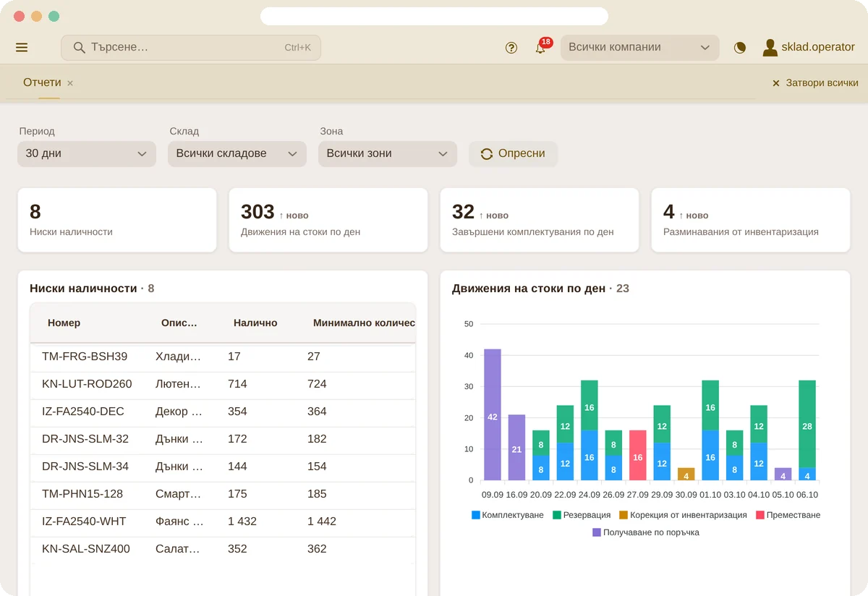
Task: Click the help question mark icon
Action: click(x=511, y=48)
